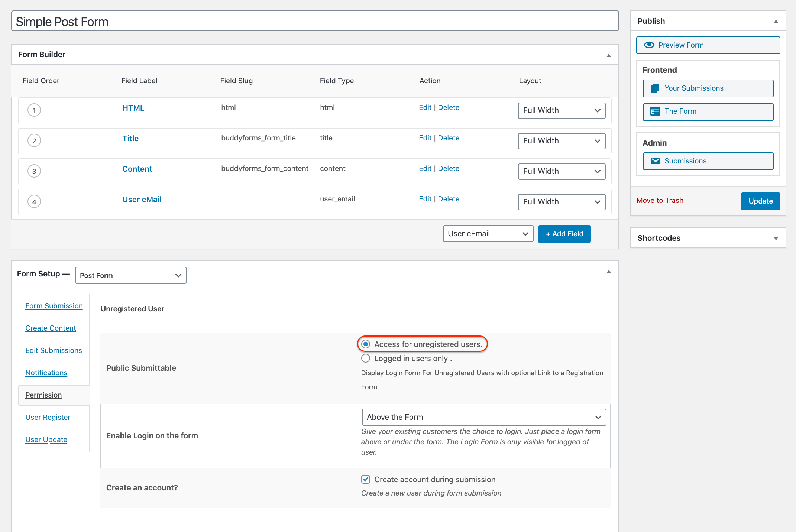This screenshot has height=532, width=796.
Task: Click the Update button
Action: 760,201
